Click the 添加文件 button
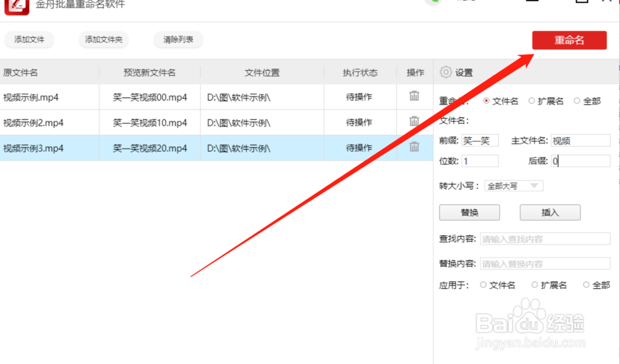Viewport: 620px width, 364px height. (29, 39)
